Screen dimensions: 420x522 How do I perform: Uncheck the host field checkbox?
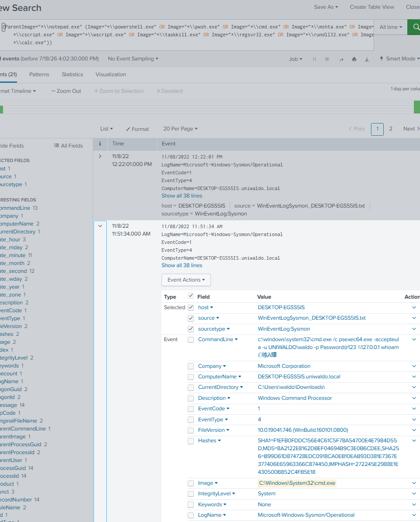point(191,307)
